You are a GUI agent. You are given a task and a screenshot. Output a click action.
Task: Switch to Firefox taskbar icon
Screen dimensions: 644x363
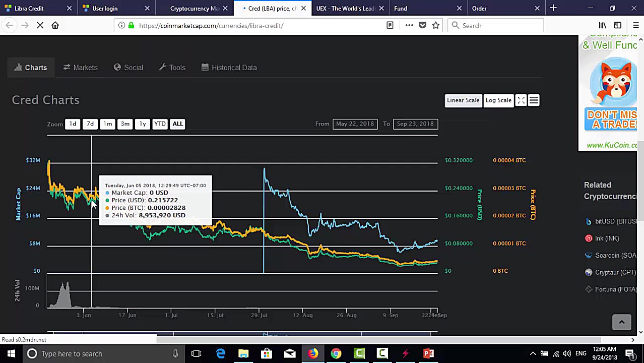(x=313, y=353)
